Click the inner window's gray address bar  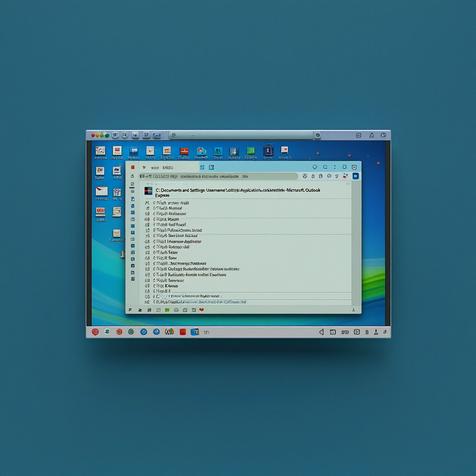pos(218,176)
